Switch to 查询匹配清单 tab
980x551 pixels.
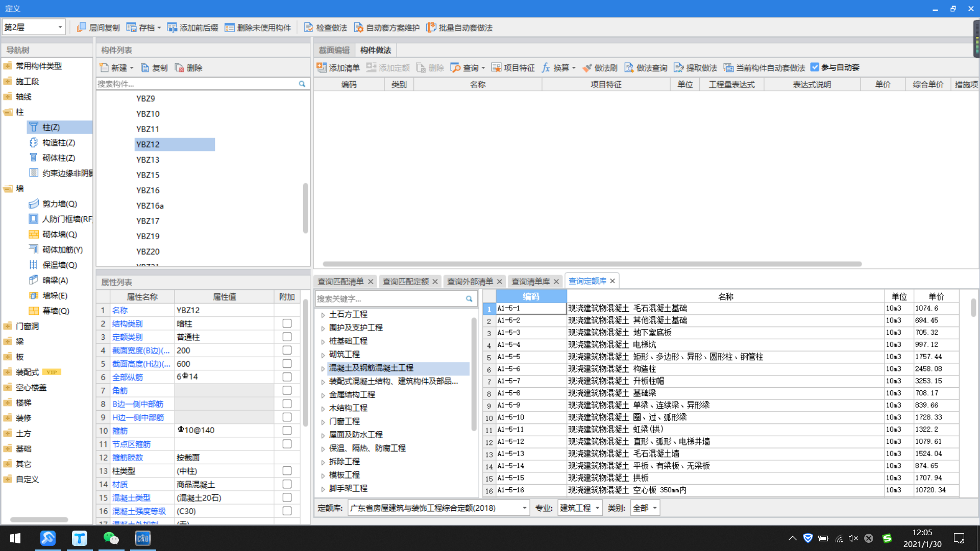pyautogui.click(x=340, y=282)
